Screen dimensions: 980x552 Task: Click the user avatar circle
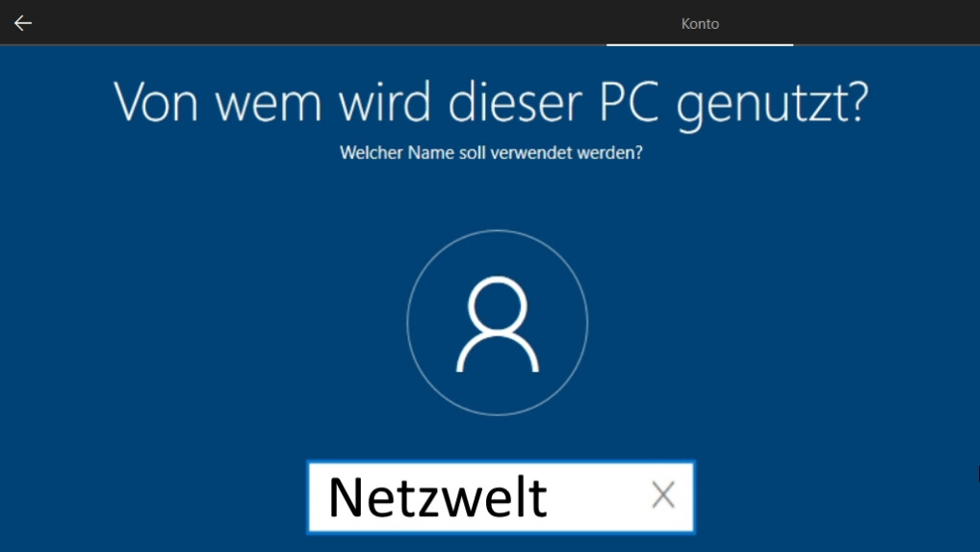click(x=498, y=323)
